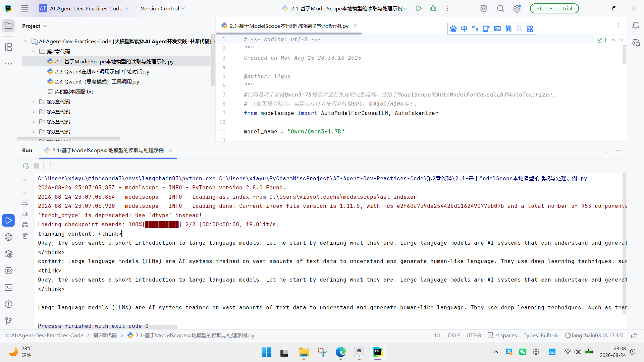Image resolution: width=644 pixels, height=362 pixels.
Task: Rerun the script in the Run panel
Action: [x=26, y=166]
